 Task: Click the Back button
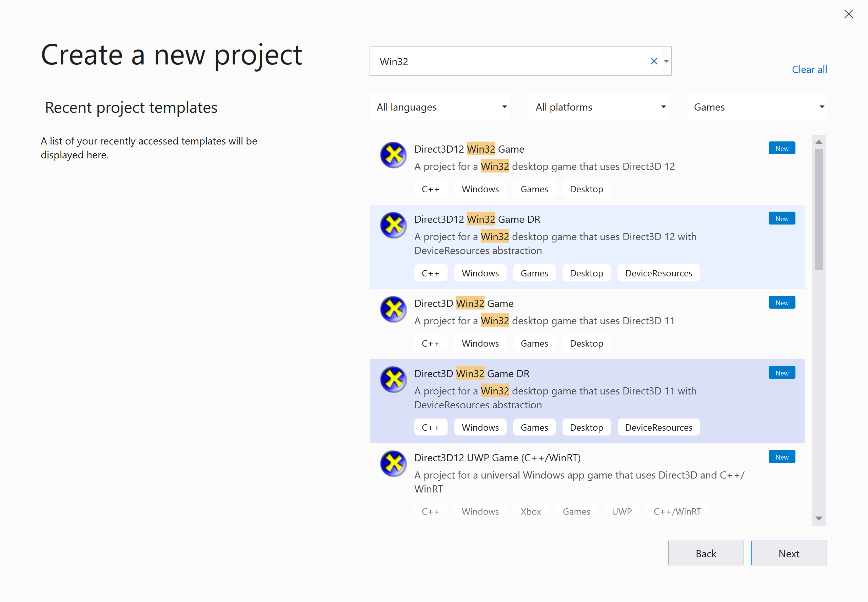(x=706, y=553)
